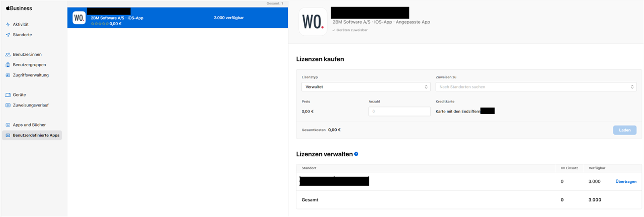The height and width of the screenshot is (217, 644).
Task: Expand the Zuweisen zu location dropdown
Action: (536, 87)
